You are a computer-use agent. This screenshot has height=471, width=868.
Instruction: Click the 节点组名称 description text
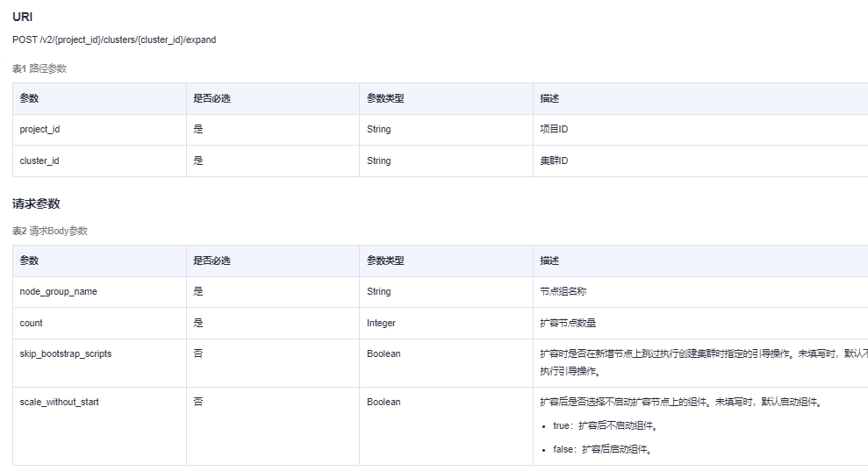point(564,291)
